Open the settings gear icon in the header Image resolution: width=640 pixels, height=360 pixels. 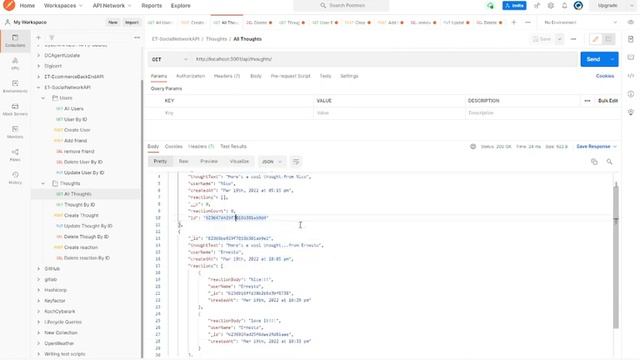coord(551,6)
